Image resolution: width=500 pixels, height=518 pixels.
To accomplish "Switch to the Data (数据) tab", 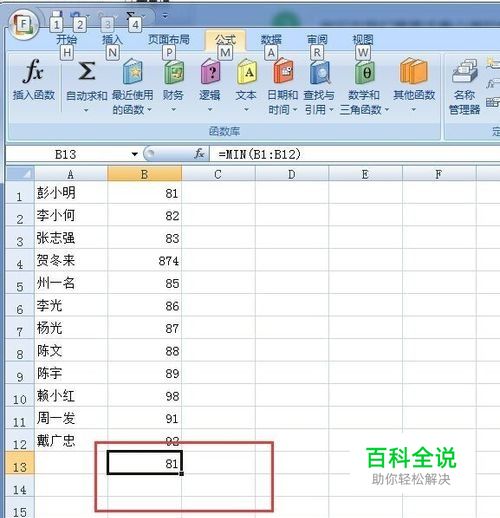I will 271,40.
